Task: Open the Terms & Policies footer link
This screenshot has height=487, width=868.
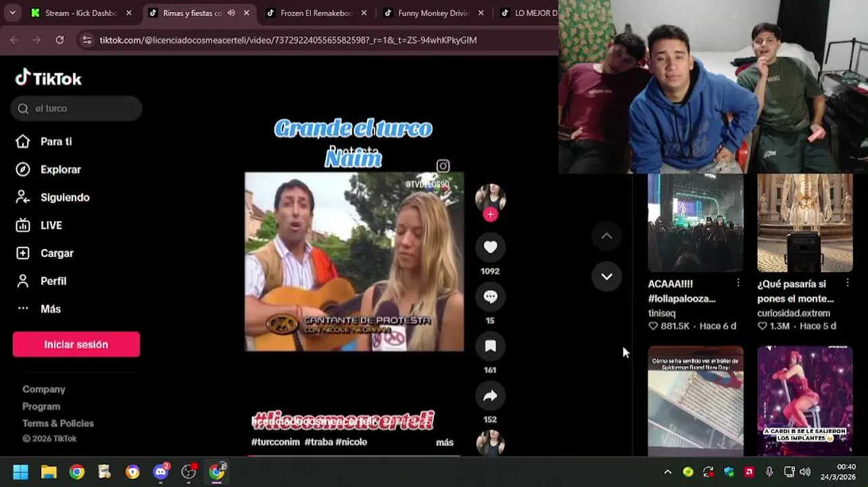Action: pos(58,423)
